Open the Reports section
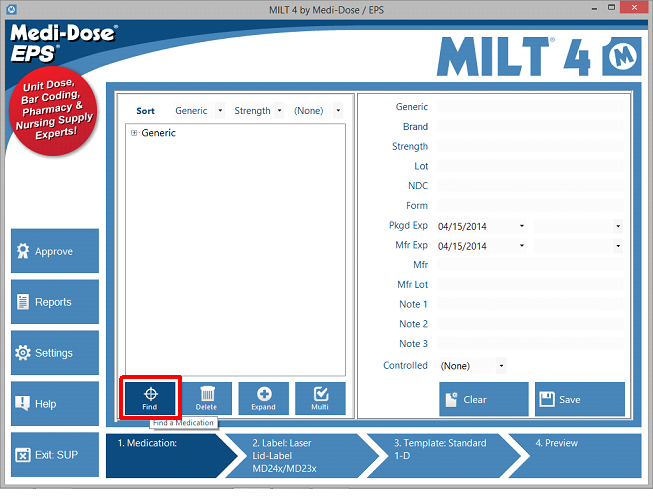This screenshot has width=653, height=502. [x=55, y=302]
